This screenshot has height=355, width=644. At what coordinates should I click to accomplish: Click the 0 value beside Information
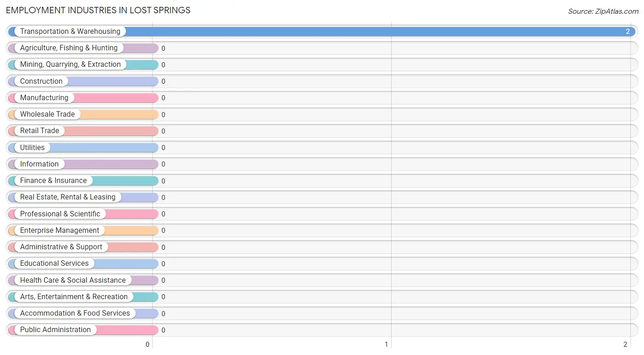point(164,164)
